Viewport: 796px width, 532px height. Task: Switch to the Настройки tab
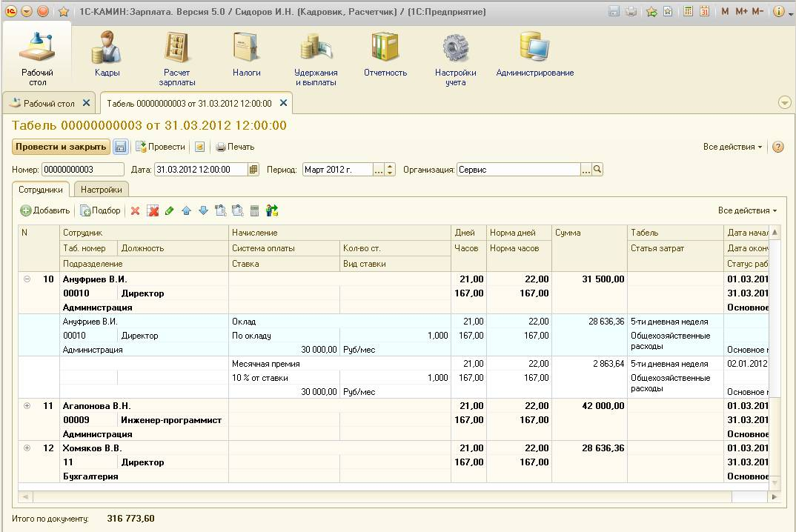pos(102,190)
